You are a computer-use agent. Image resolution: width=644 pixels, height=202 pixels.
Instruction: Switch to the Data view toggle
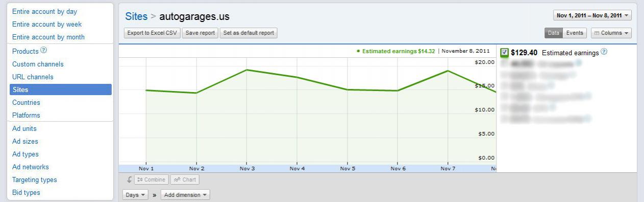pyautogui.click(x=554, y=33)
